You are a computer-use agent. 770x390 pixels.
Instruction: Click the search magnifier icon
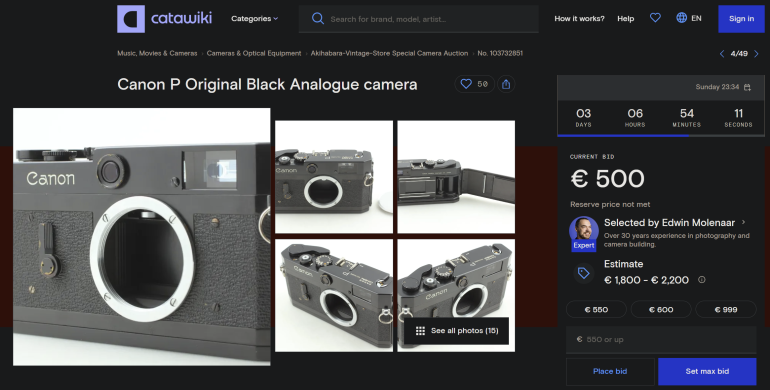pos(318,19)
